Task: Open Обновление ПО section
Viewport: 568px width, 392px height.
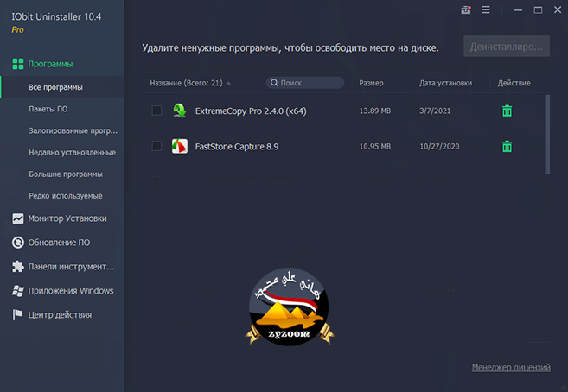Action: click(x=59, y=243)
